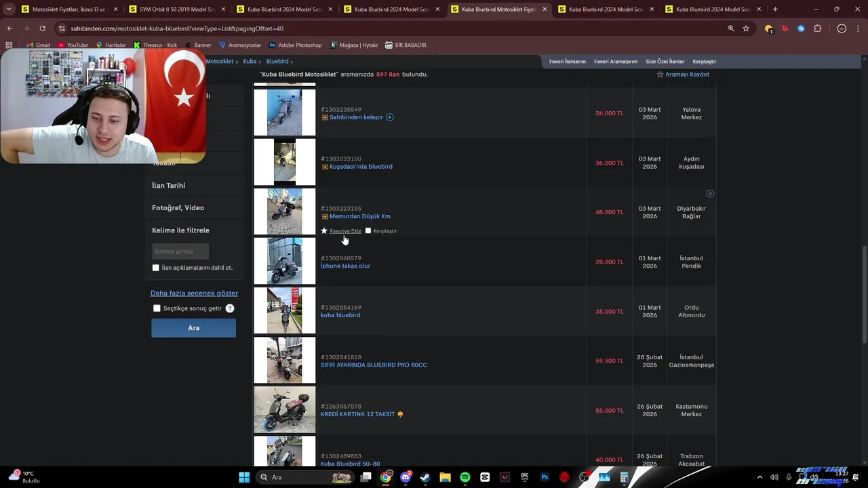Click the 59.500 TL price

point(609,361)
